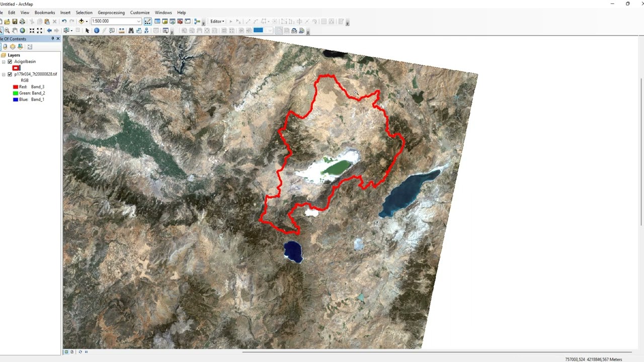Click the Red Band_3 color swatch
This screenshot has height=362, width=644.
point(16,87)
